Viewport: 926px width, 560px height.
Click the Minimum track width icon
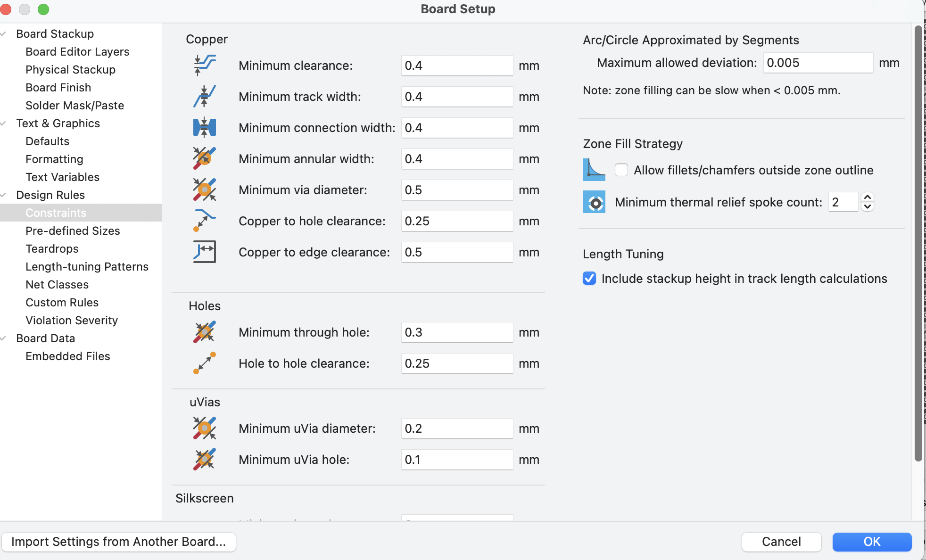[x=205, y=97]
